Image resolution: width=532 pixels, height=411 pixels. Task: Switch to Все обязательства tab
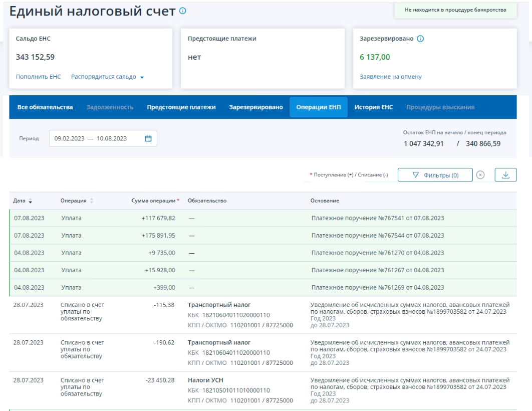tap(45, 107)
